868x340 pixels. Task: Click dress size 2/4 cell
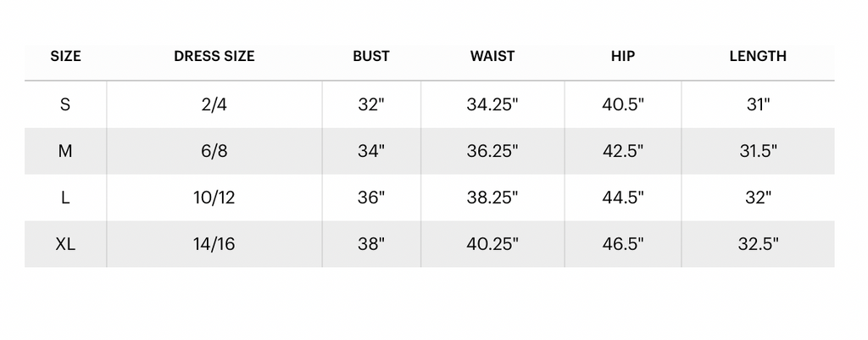pos(214,105)
